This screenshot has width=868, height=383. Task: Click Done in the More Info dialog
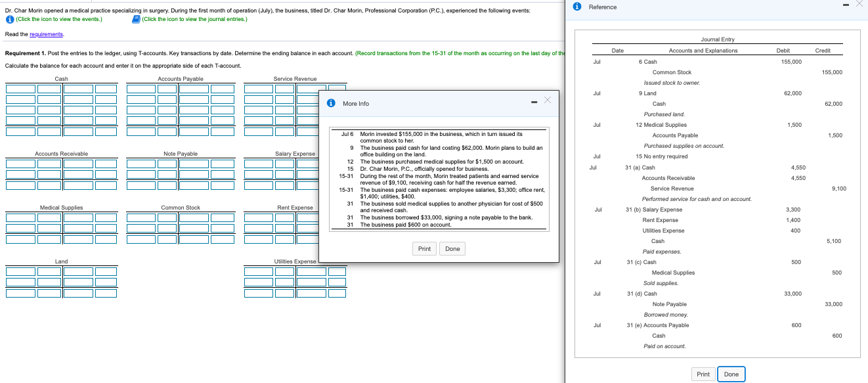click(x=452, y=249)
